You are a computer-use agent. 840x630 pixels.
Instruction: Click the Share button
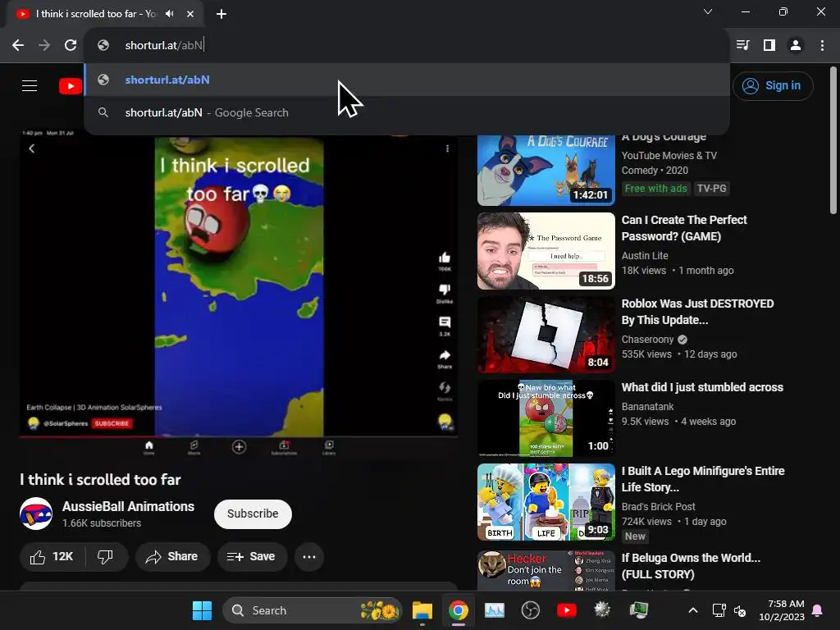tap(172, 557)
